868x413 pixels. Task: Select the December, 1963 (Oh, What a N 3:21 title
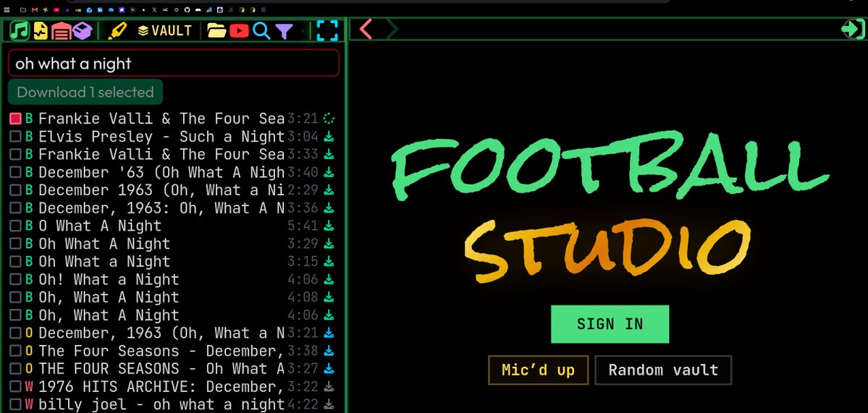click(x=161, y=333)
